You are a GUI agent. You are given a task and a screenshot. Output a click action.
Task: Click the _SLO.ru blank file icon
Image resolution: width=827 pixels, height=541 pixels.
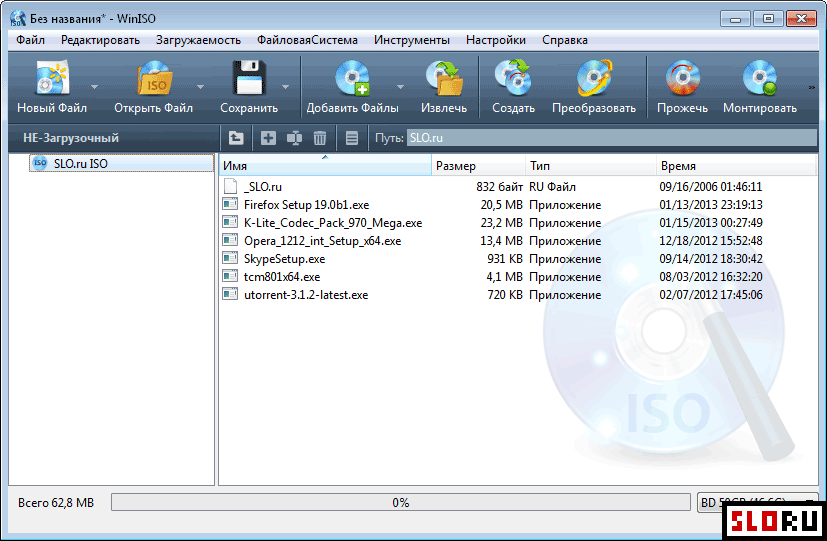pos(230,186)
